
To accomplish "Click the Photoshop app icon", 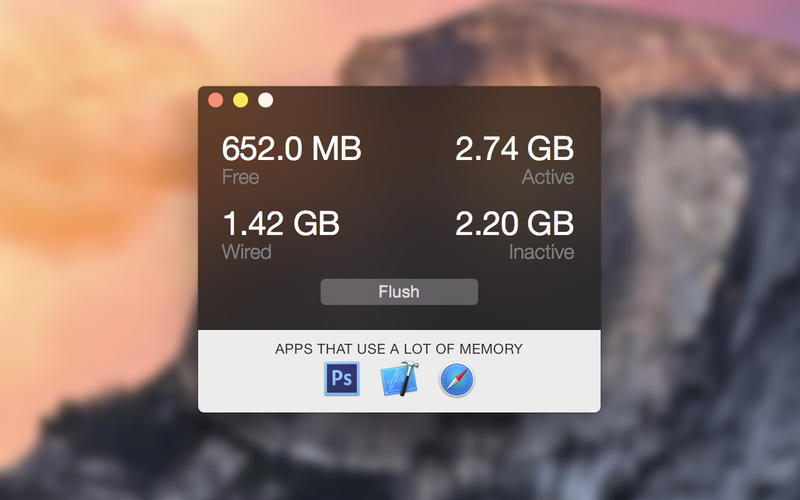I will click(x=342, y=380).
